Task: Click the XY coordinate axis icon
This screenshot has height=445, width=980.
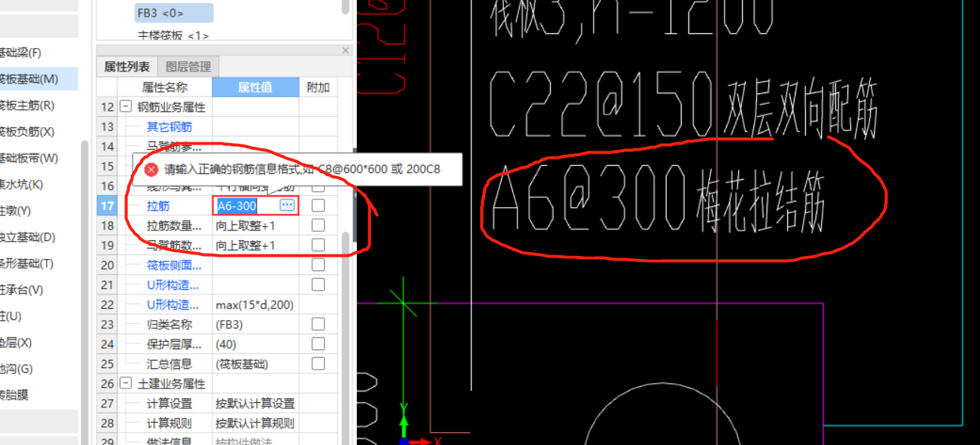Action: pos(416,425)
